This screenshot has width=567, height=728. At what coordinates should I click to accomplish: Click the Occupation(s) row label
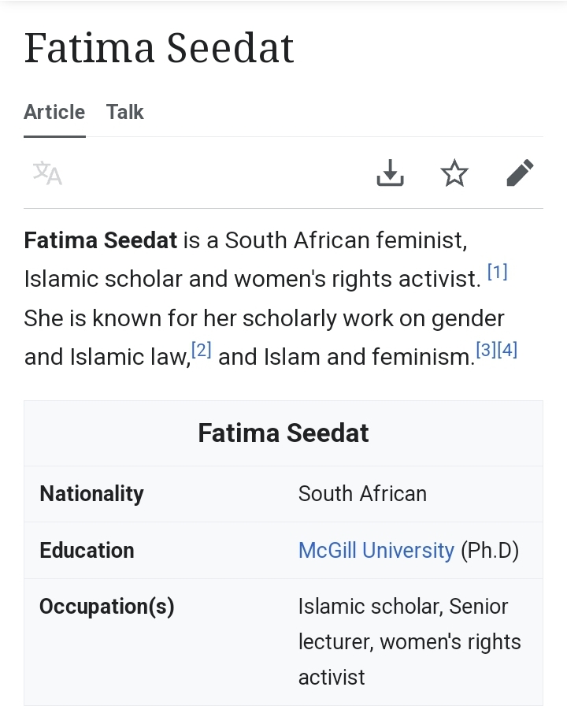point(106,607)
